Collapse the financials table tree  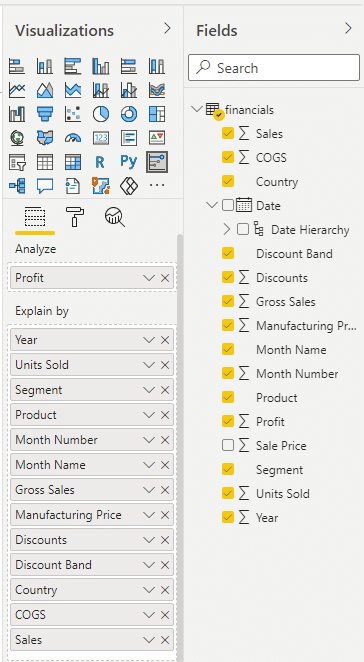(196, 109)
